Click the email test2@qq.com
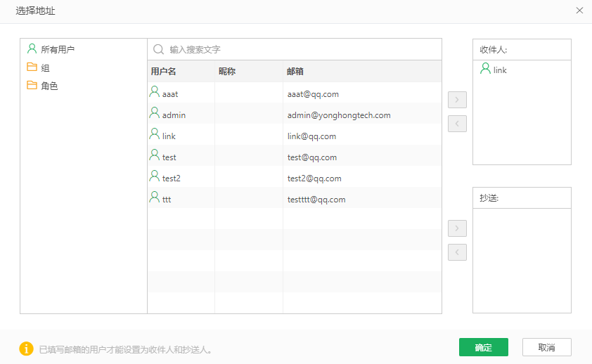Viewport: 592px width, 364px height. (x=314, y=178)
